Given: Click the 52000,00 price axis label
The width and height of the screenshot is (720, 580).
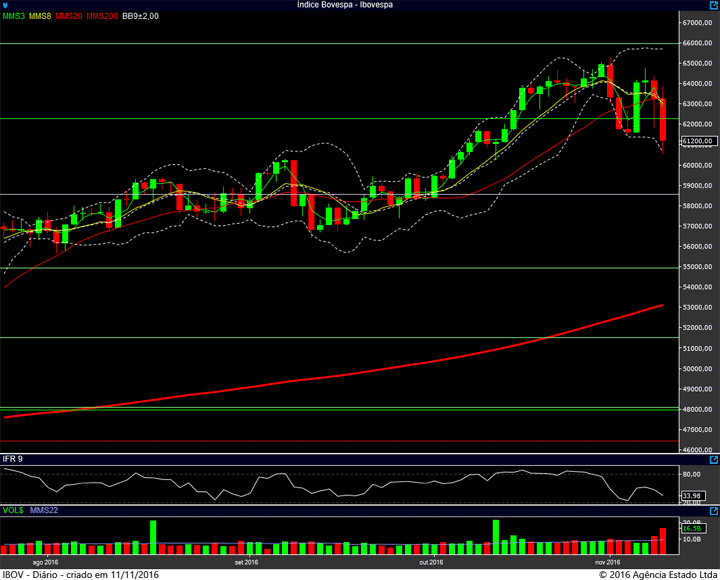Looking at the screenshot, I should point(697,327).
